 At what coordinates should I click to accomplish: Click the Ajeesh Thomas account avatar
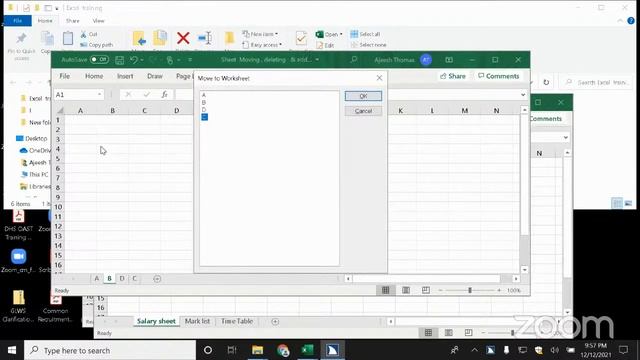(426, 60)
